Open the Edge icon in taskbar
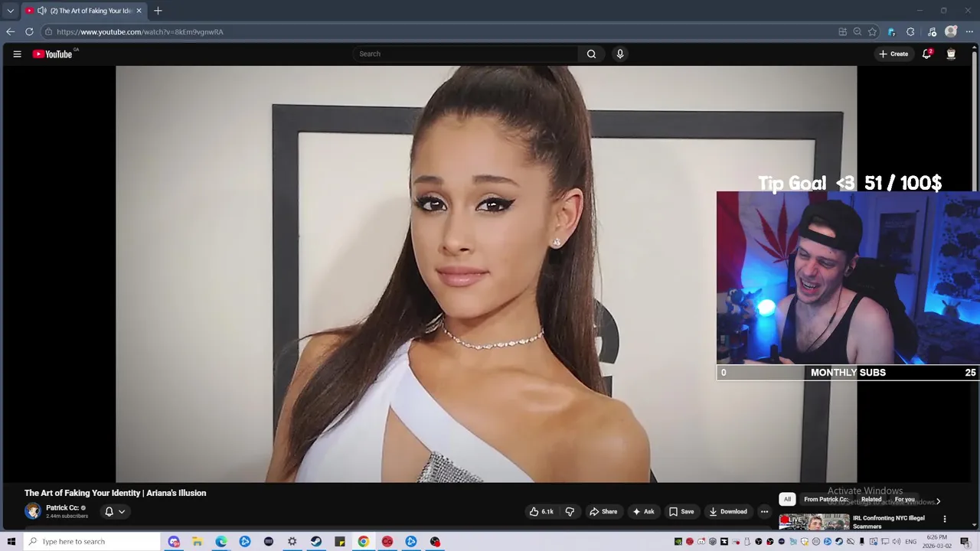 (x=220, y=542)
